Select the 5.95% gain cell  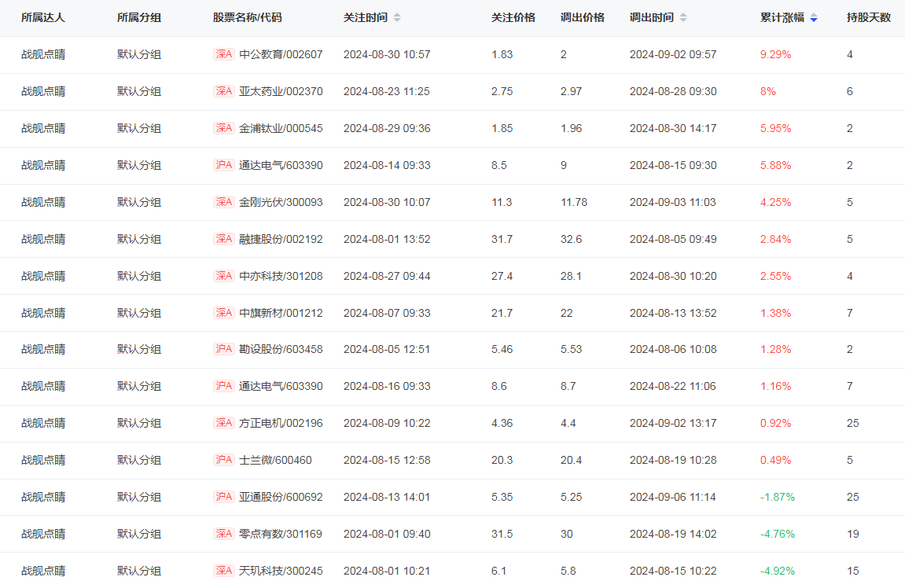point(776,128)
